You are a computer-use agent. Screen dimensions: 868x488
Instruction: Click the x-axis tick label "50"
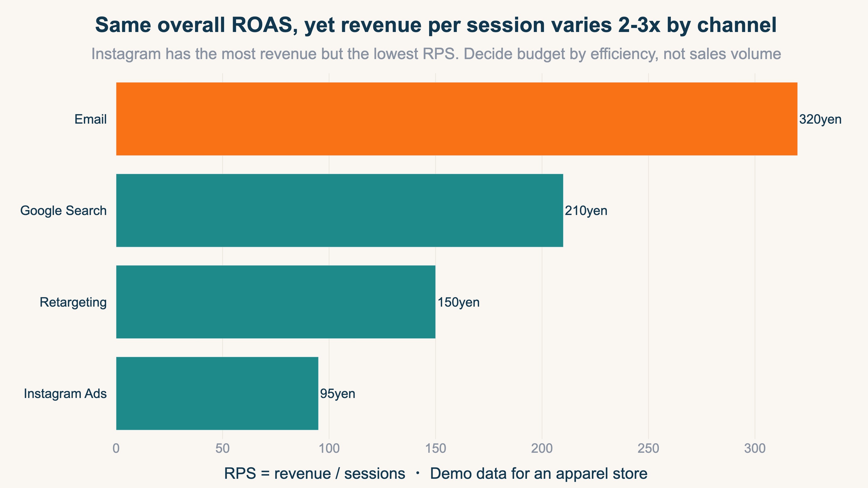tap(222, 449)
